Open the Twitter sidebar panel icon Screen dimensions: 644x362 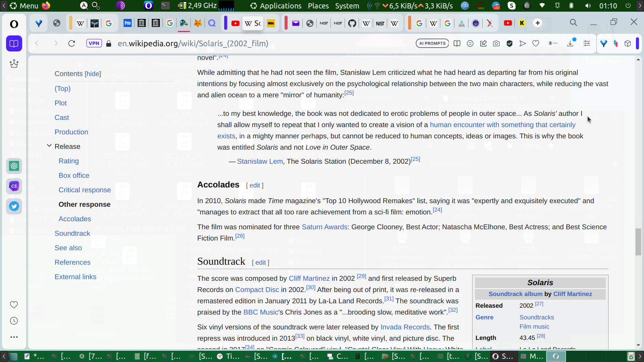click(x=14, y=206)
